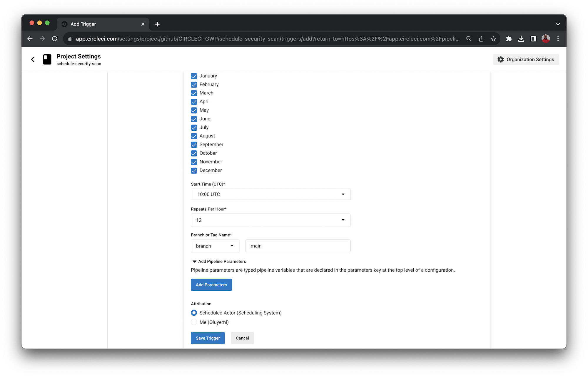Open the browser downloads icon
Viewport: 588px width, 377px height.
point(521,38)
